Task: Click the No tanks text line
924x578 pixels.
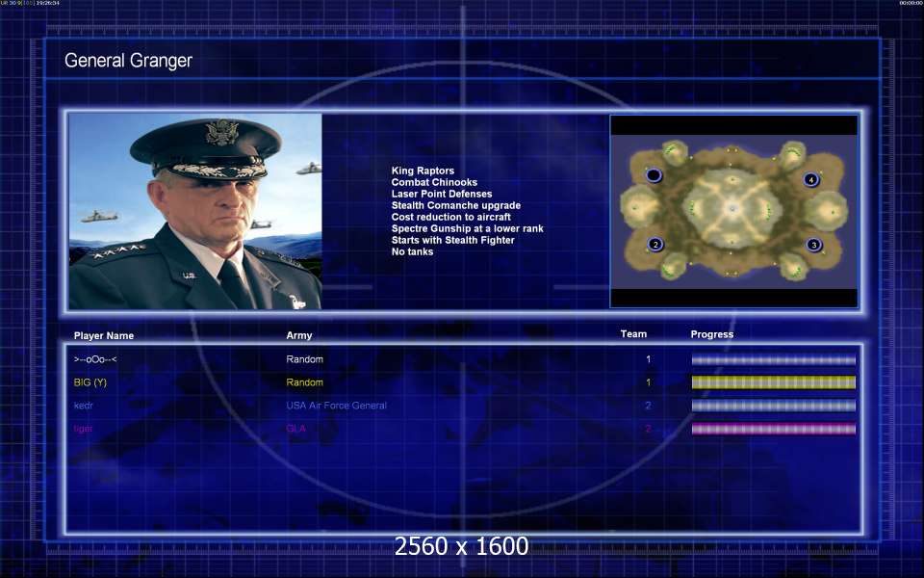Action: click(412, 251)
